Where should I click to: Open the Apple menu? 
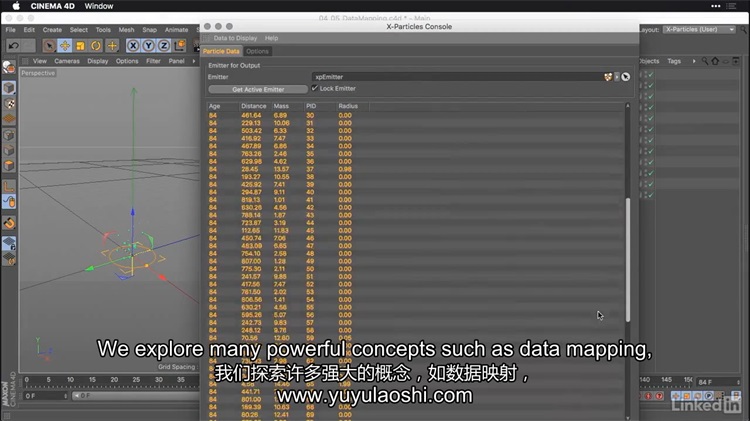[x=16, y=6]
